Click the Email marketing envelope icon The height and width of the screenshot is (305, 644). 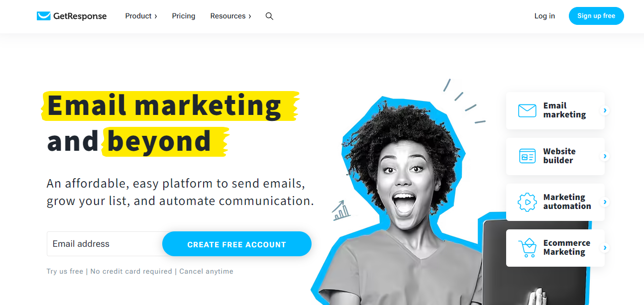(527, 110)
